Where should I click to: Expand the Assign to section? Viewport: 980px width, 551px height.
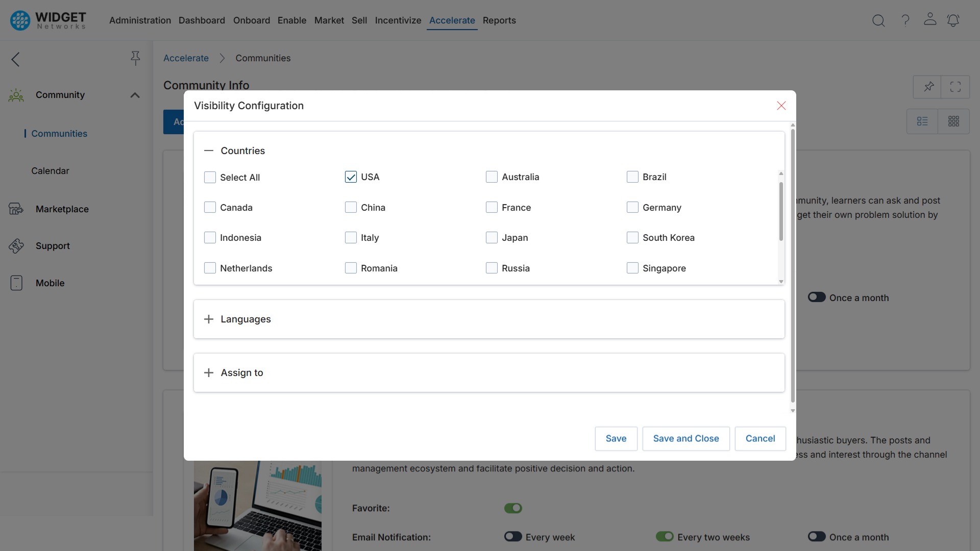pos(208,372)
